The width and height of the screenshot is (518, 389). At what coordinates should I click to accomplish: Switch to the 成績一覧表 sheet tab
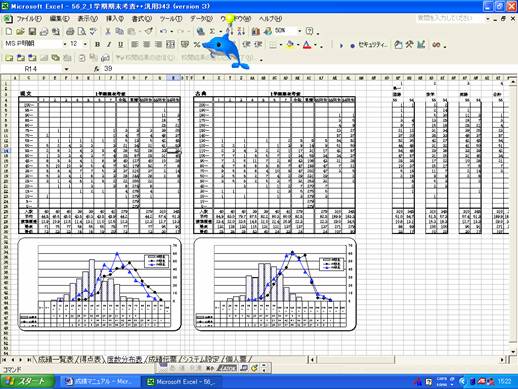pyautogui.click(x=55, y=359)
